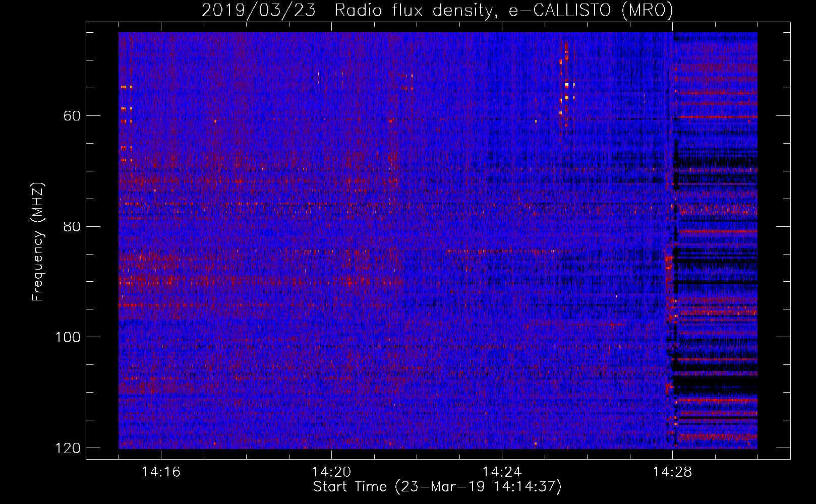Screen dimensions: 816x504
Task: Click the 100 frequency tick label
Action: (68, 337)
